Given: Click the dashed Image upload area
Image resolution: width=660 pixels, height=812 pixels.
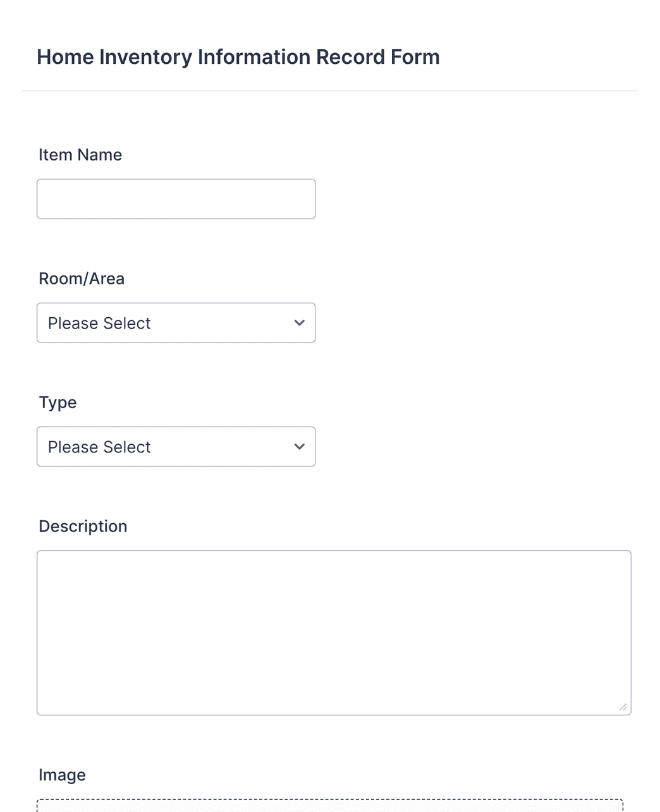Looking at the screenshot, I should point(334,806).
